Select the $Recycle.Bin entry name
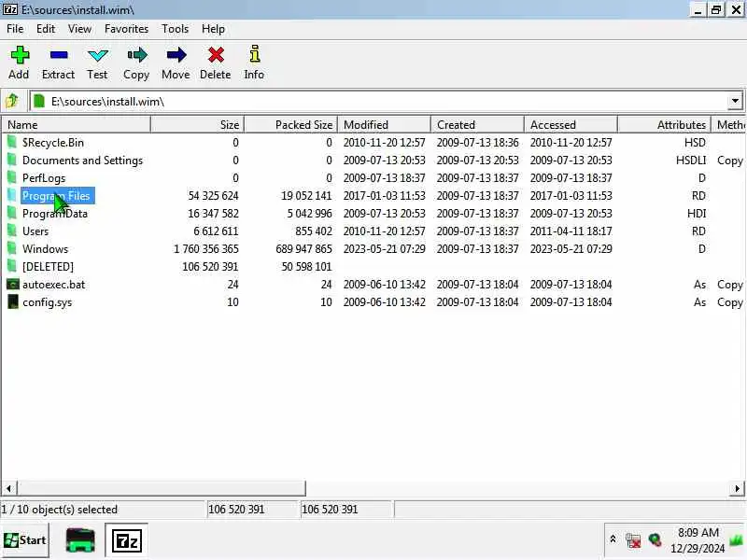Screen dimensions: 747x560 click(x=53, y=143)
